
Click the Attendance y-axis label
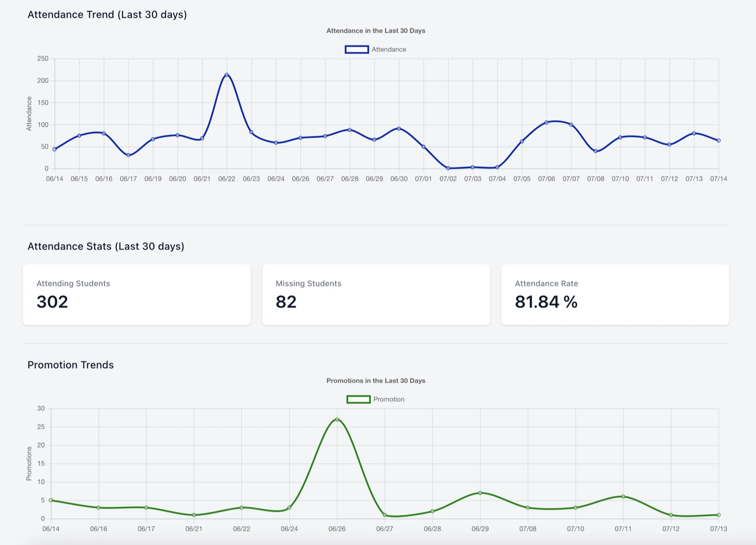pos(29,112)
